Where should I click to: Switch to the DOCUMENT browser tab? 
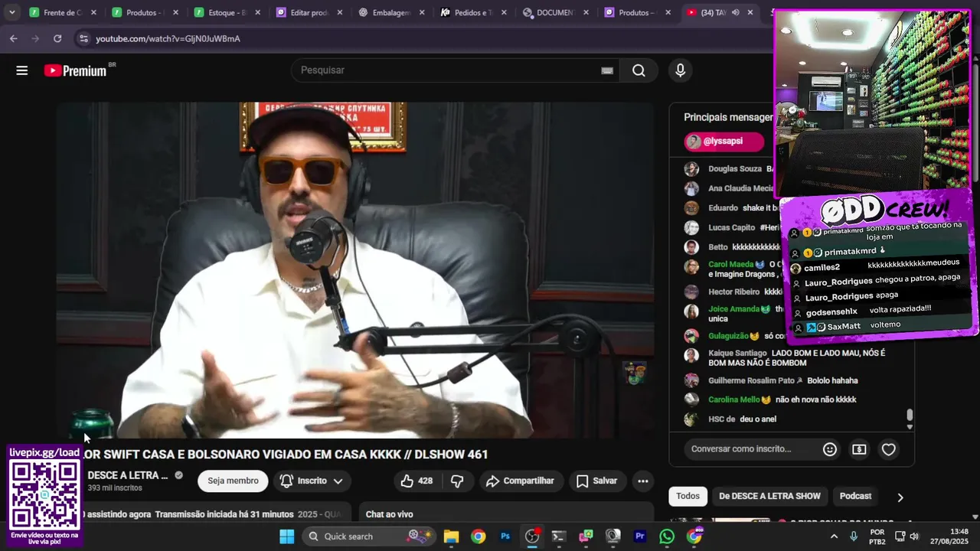click(557, 12)
